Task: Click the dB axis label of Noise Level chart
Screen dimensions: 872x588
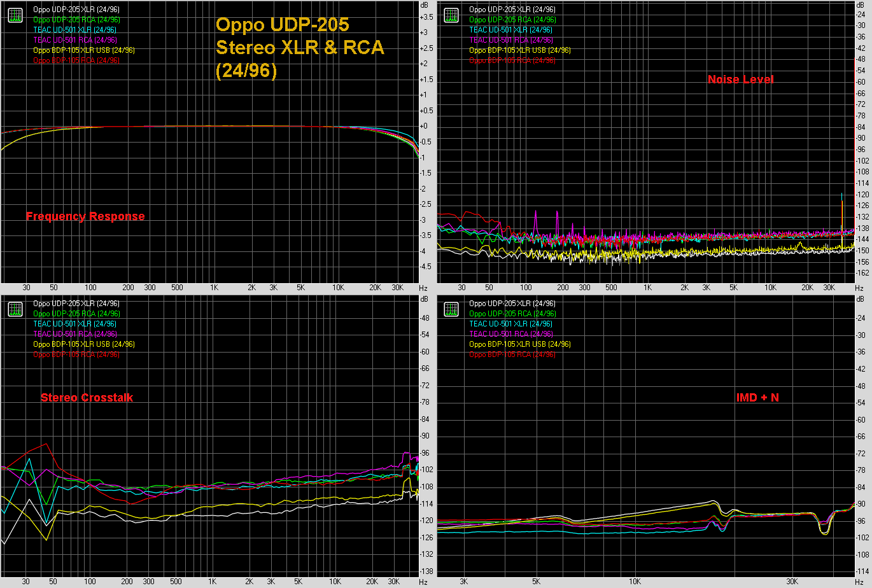Action: click(861, 4)
